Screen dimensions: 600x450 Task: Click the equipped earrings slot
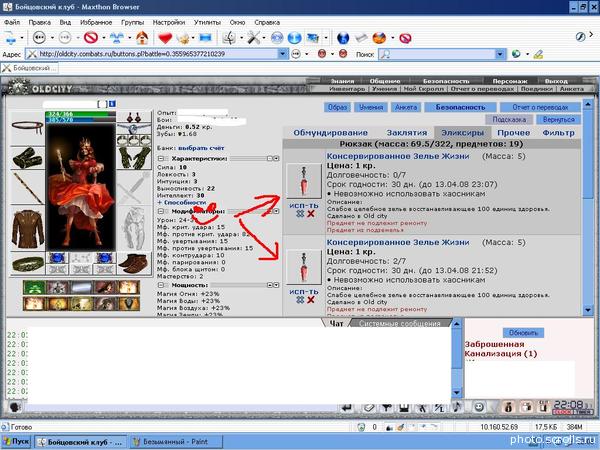pos(134,117)
